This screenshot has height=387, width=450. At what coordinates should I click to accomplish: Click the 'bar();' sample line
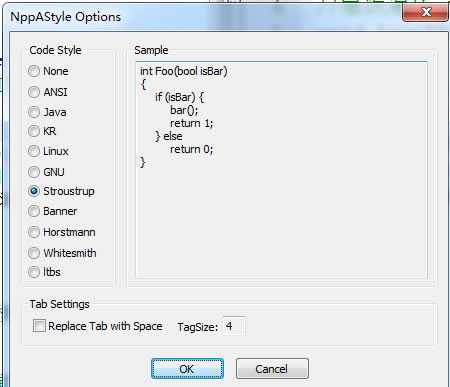tap(184, 110)
